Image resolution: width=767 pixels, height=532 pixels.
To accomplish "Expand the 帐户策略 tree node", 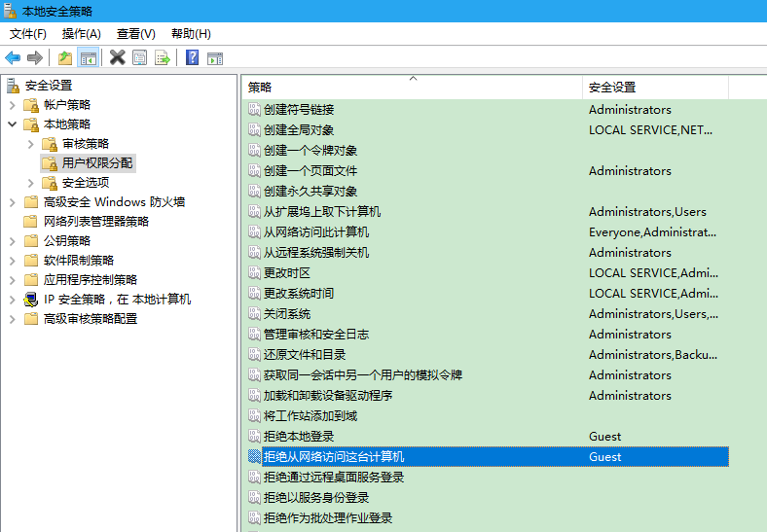I will click(x=13, y=105).
